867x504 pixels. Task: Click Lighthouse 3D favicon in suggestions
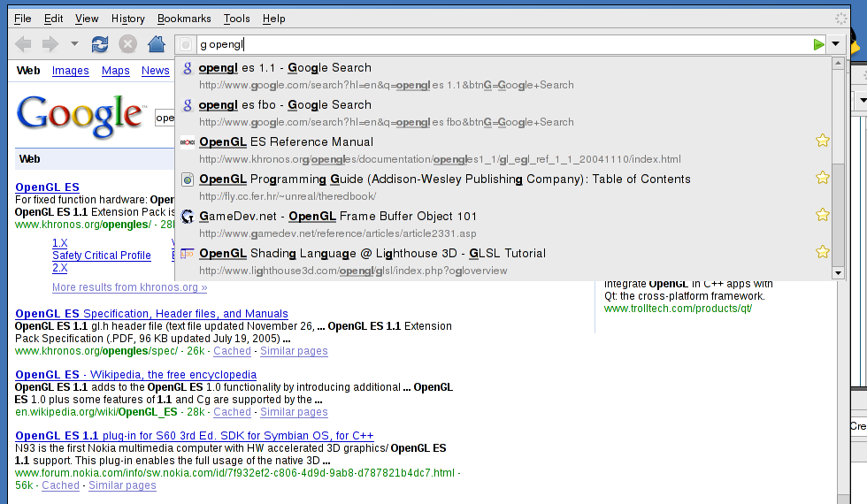pos(188,253)
